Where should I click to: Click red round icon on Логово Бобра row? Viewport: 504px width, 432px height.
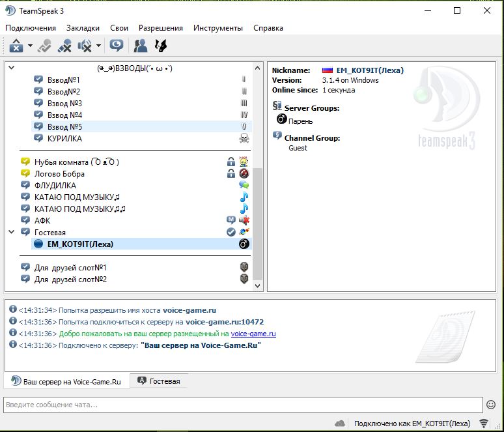(244, 173)
